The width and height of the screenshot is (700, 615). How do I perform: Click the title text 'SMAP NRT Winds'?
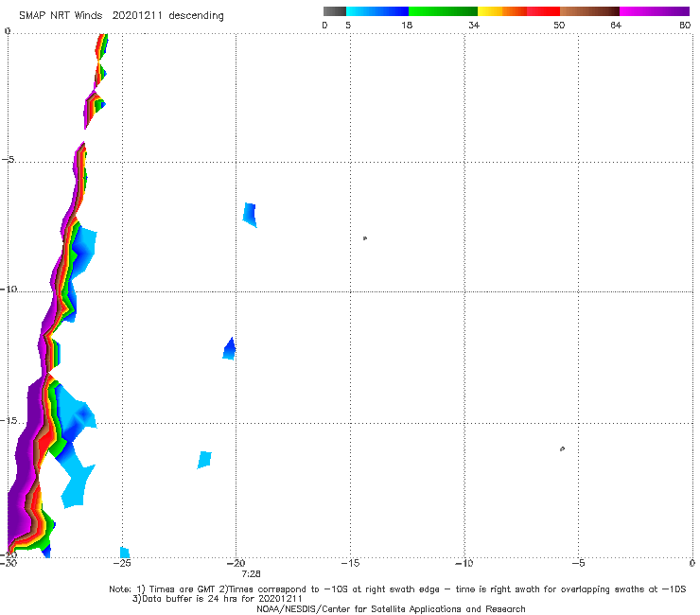(61, 15)
